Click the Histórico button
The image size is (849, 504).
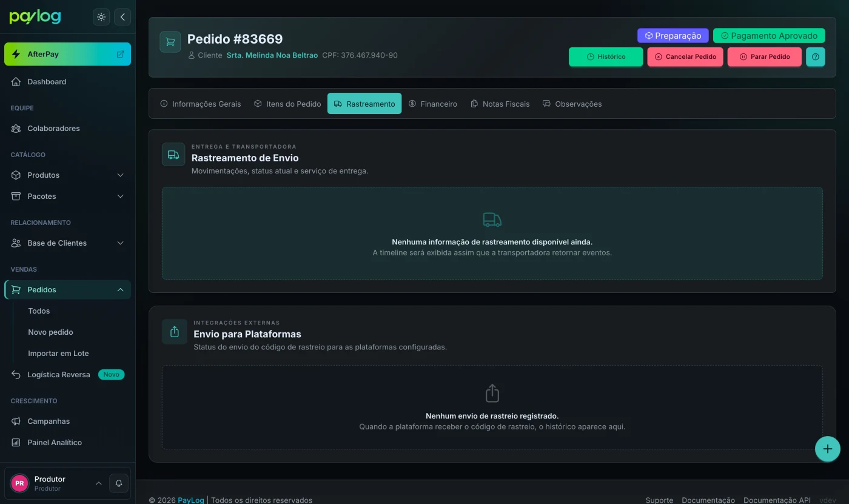606,57
